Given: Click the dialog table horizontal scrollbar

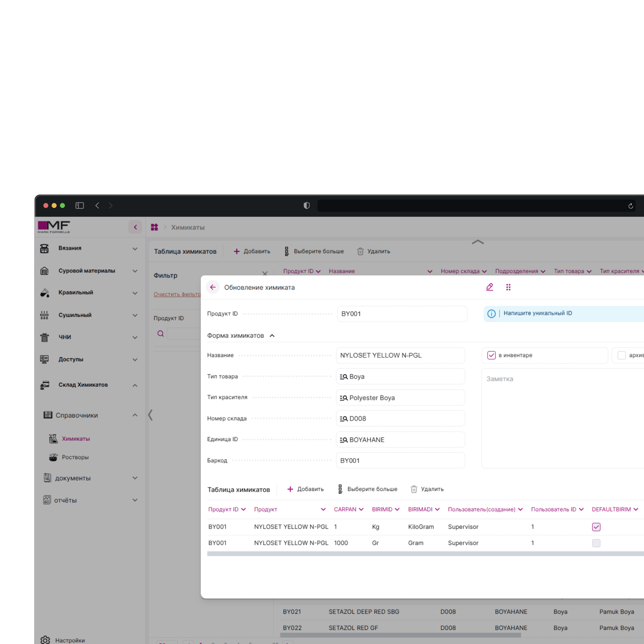Looking at the screenshot, I should (425, 554).
